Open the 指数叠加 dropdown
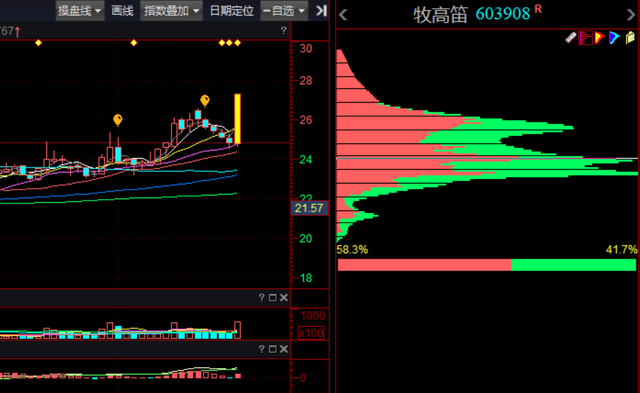640x393 pixels. (x=171, y=11)
